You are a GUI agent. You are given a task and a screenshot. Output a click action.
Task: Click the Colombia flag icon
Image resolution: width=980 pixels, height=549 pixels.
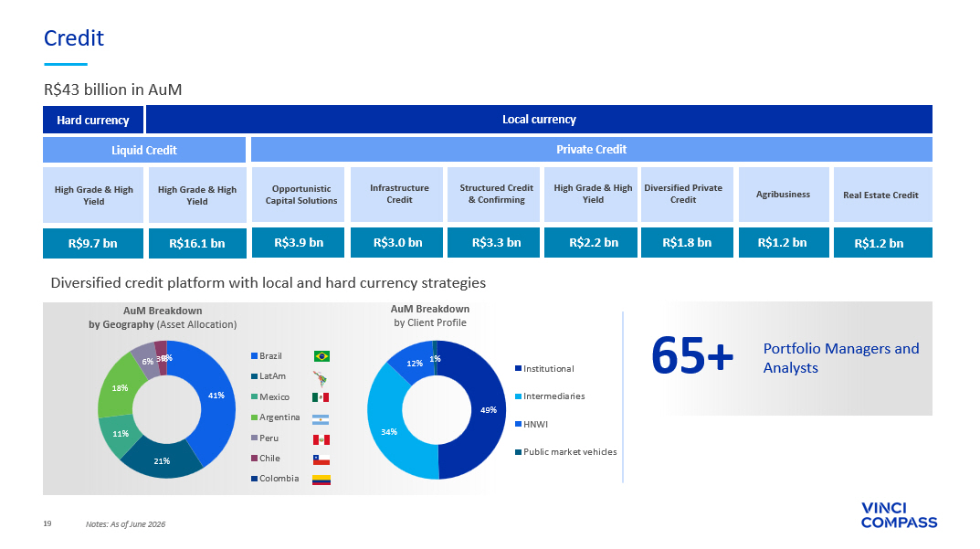(x=321, y=480)
